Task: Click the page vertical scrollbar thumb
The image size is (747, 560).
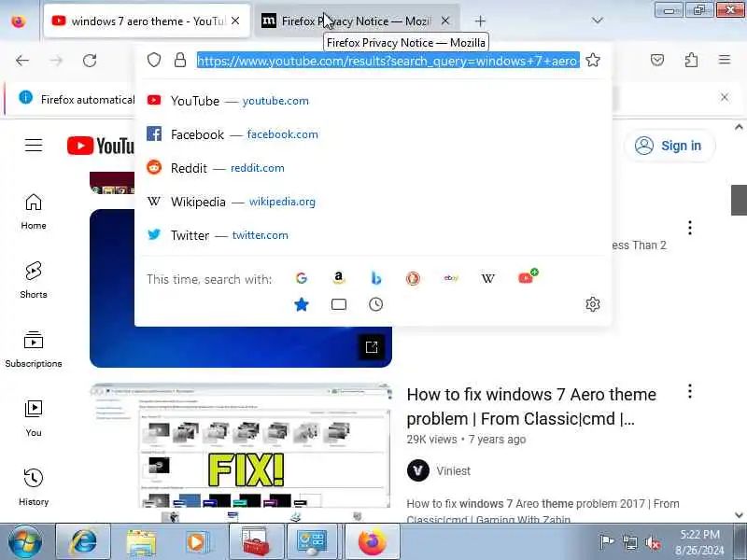Action: point(739,200)
